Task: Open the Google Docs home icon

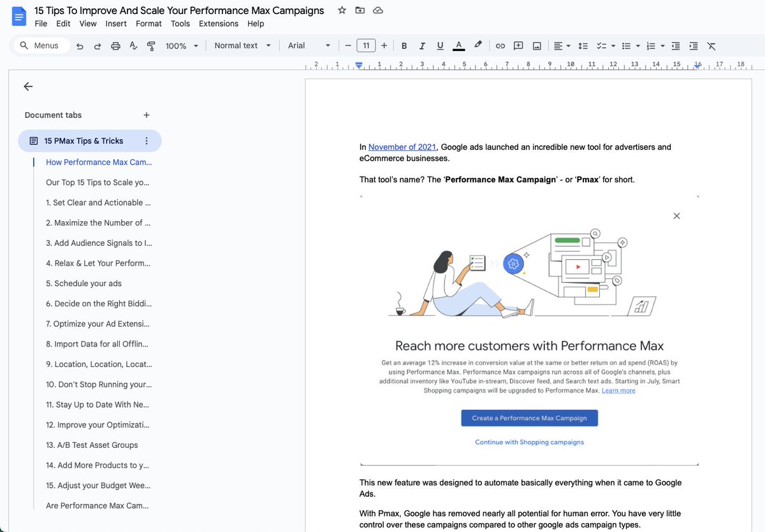Action: point(19,16)
